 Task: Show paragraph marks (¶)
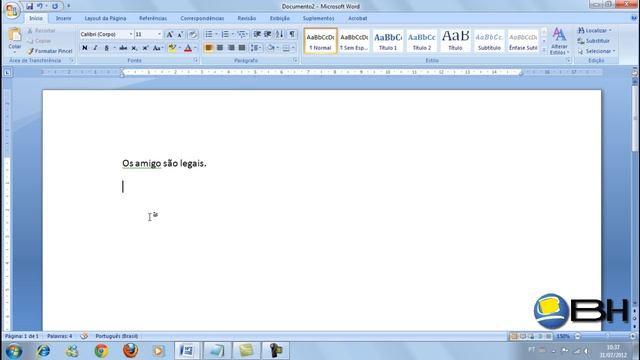[x=292, y=34]
